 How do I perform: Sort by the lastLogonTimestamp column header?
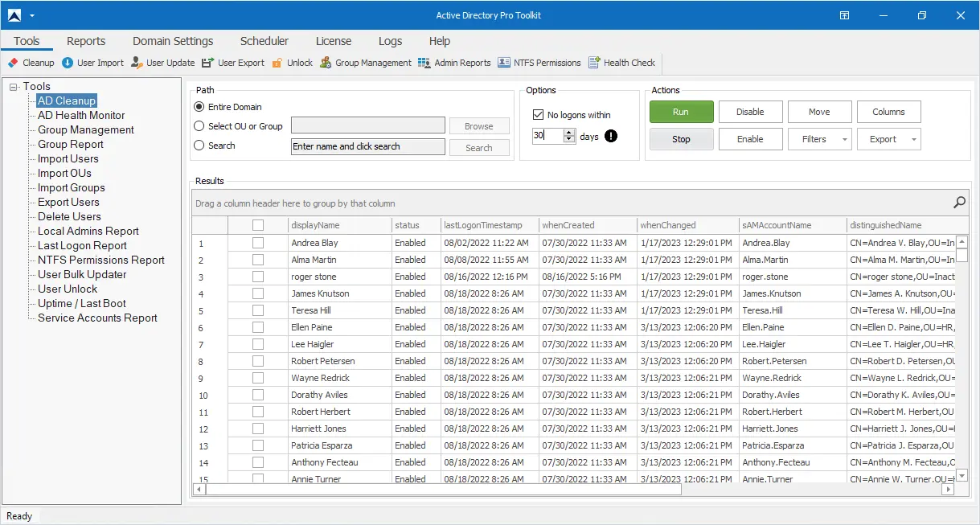pyautogui.click(x=490, y=225)
